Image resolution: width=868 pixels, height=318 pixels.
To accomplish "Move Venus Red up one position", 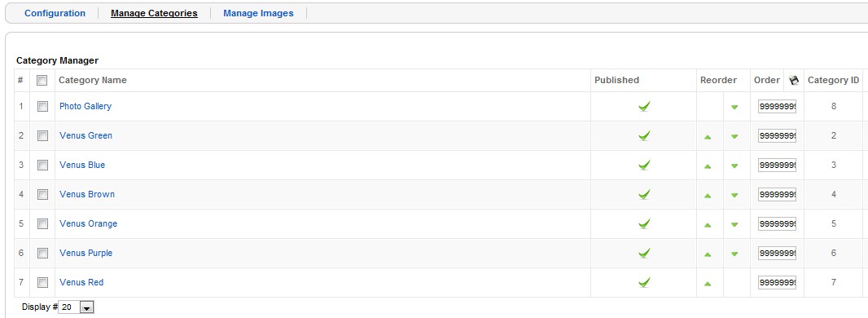I will tap(708, 284).
